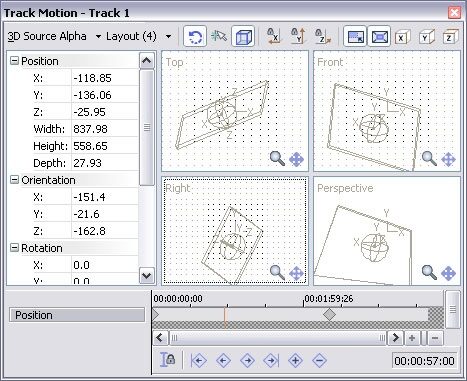This screenshot has height=381, width=467.
Task: Click the pan arrows in Right view
Action: (x=296, y=273)
